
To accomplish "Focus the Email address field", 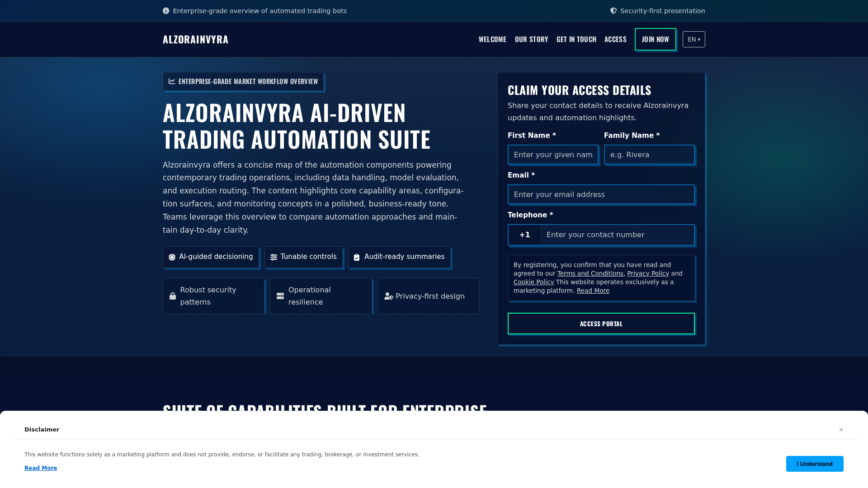I will click(x=601, y=195).
